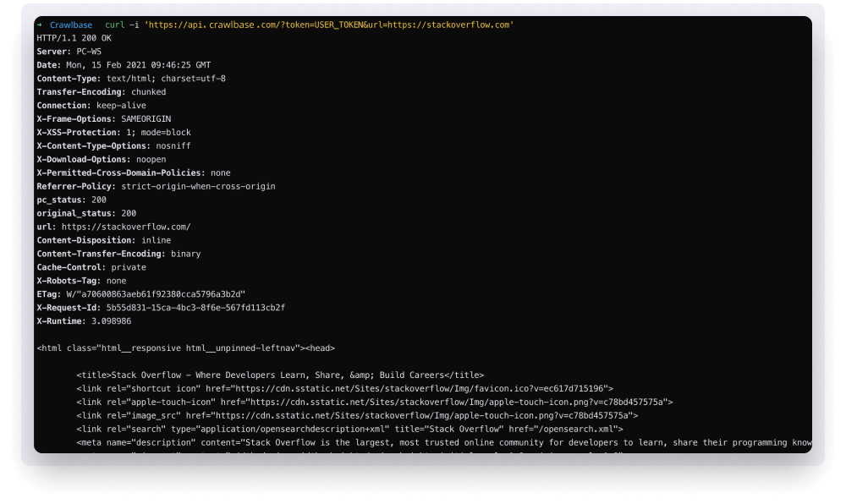846x504 pixels.
Task: Click the 'Crawlbase' directory name in prompt
Action: click(71, 25)
